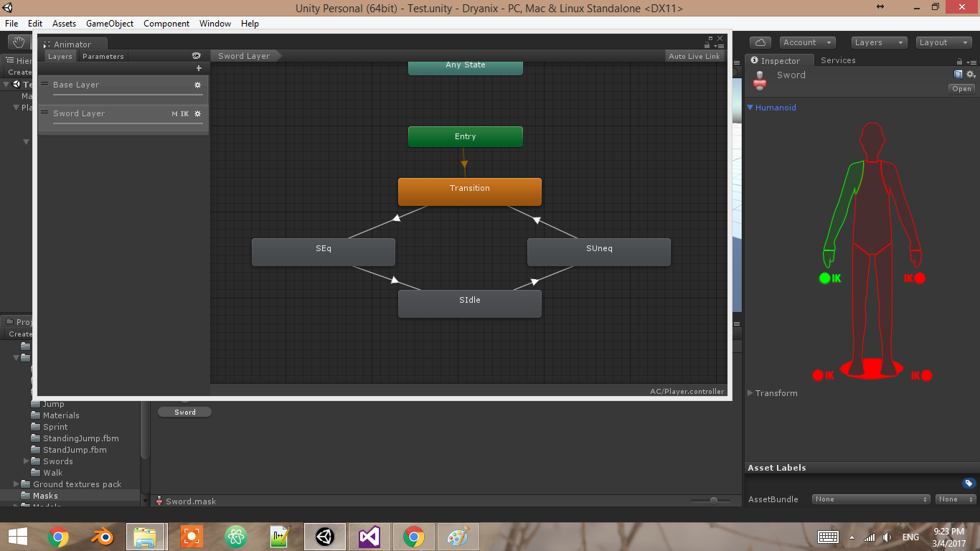Open Blender from taskbar
Viewport: 980px width, 551px height.
(102, 536)
